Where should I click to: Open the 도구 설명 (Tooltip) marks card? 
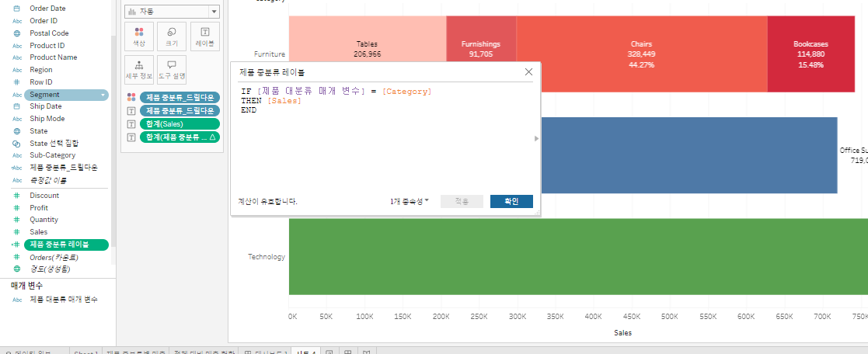[172, 69]
